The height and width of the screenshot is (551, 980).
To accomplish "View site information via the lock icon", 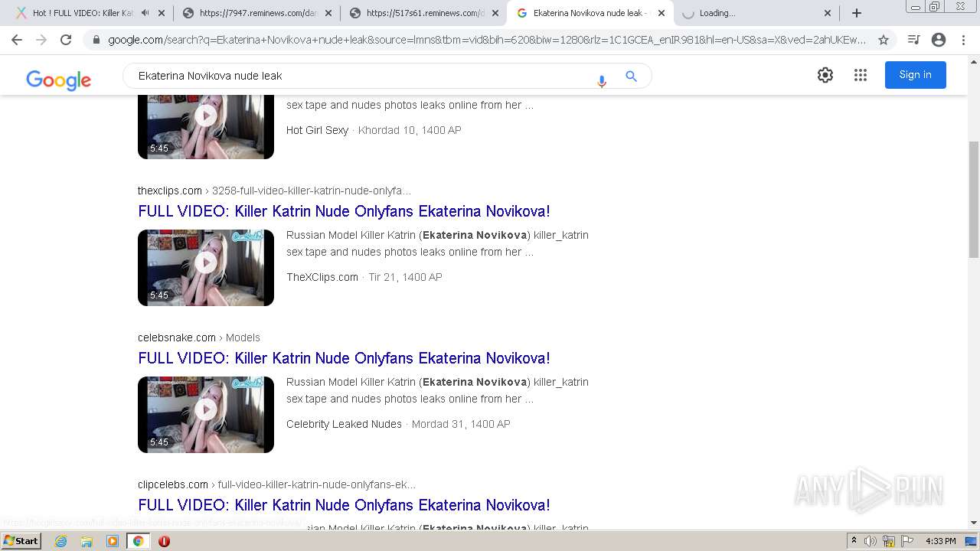I will pos(96,40).
